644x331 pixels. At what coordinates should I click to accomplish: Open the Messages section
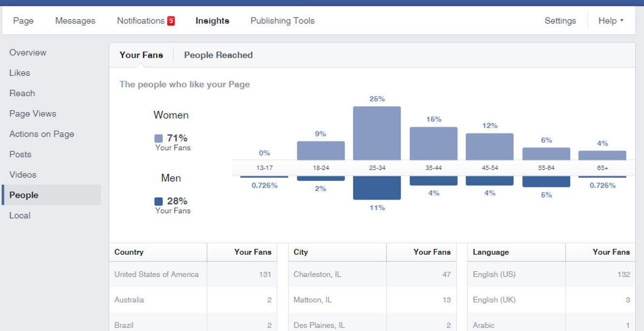point(75,20)
